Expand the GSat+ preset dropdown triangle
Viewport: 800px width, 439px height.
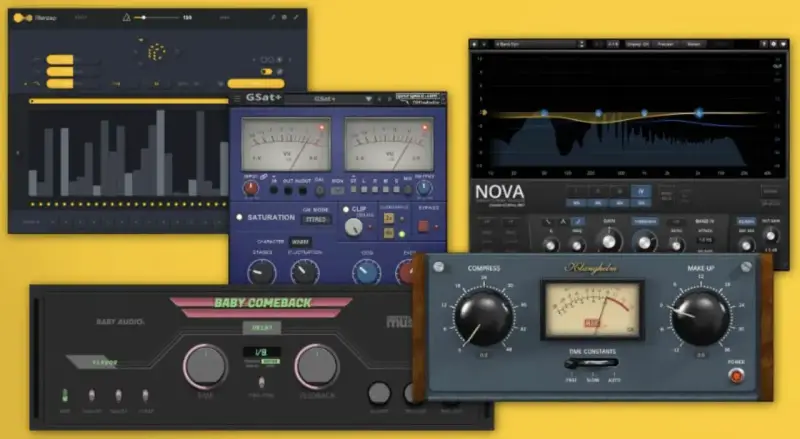point(368,99)
